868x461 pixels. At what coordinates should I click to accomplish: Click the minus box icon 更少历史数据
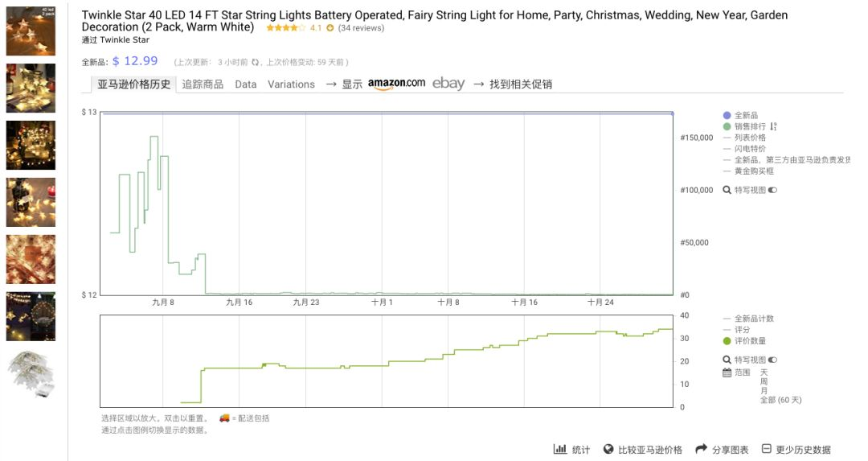(x=766, y=449)
